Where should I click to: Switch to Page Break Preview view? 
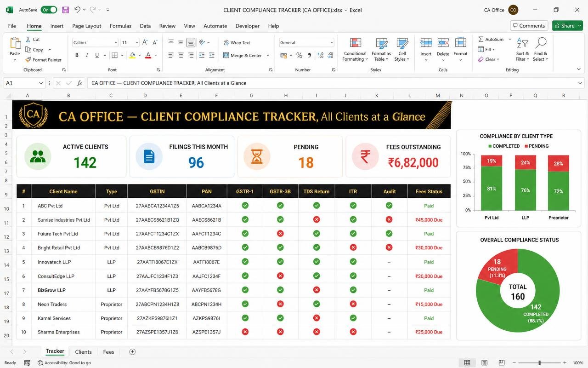(502, 362)
